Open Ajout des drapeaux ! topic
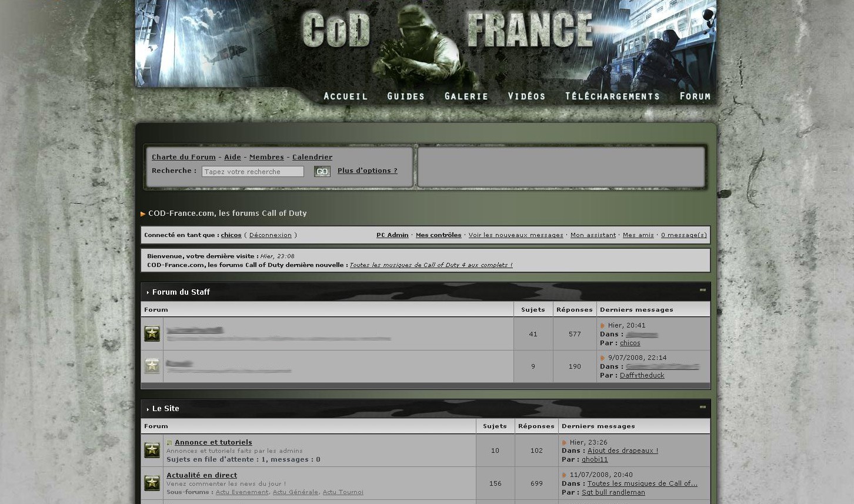 [623, 450]
